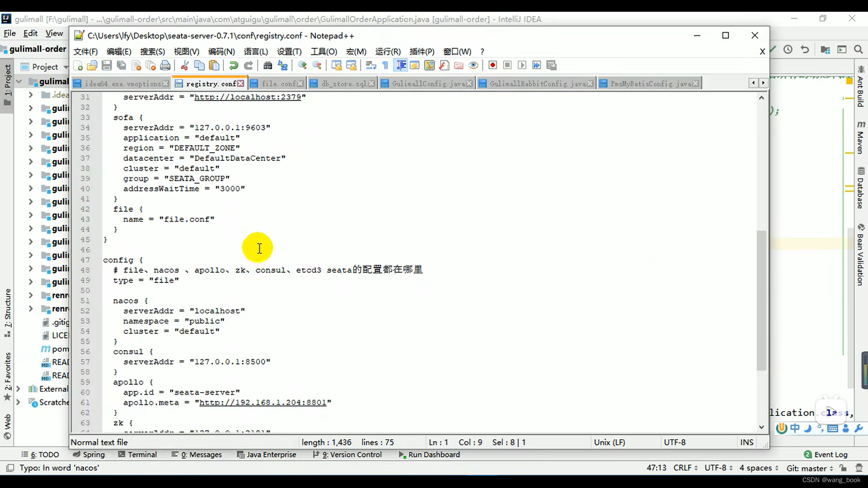Click the Zoom In magnifier icon

click(x=302, y=66)
